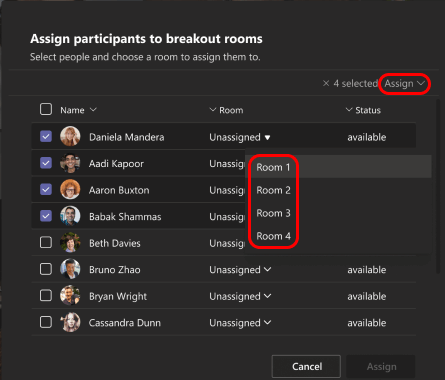Open the Assign dropdown at top right
445x380 pixels.
[x=405, y=83]
